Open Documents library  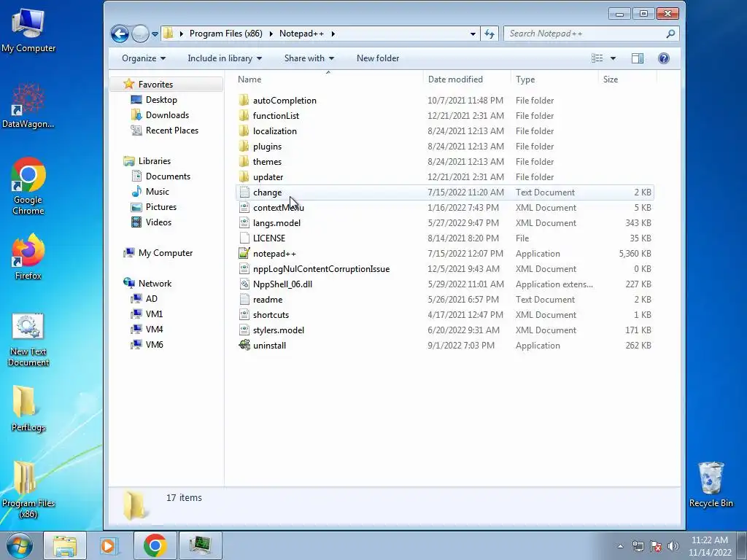pos(168,176)
